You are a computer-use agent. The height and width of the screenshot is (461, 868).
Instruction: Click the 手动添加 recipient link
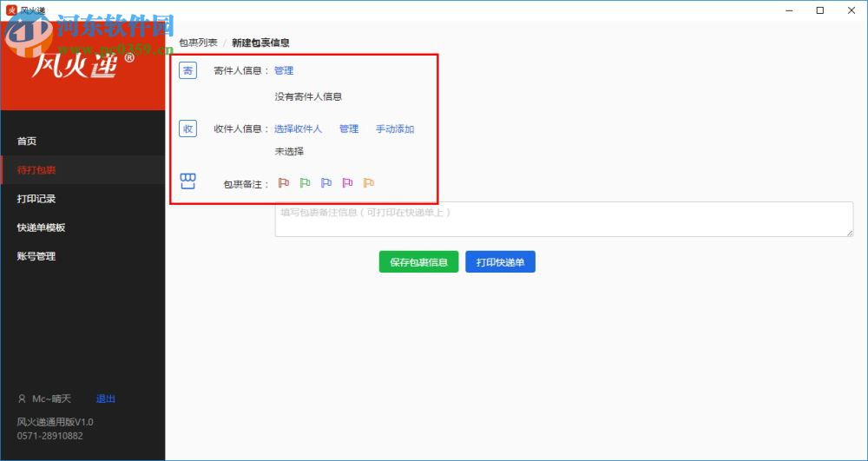[x=395, y=129]
